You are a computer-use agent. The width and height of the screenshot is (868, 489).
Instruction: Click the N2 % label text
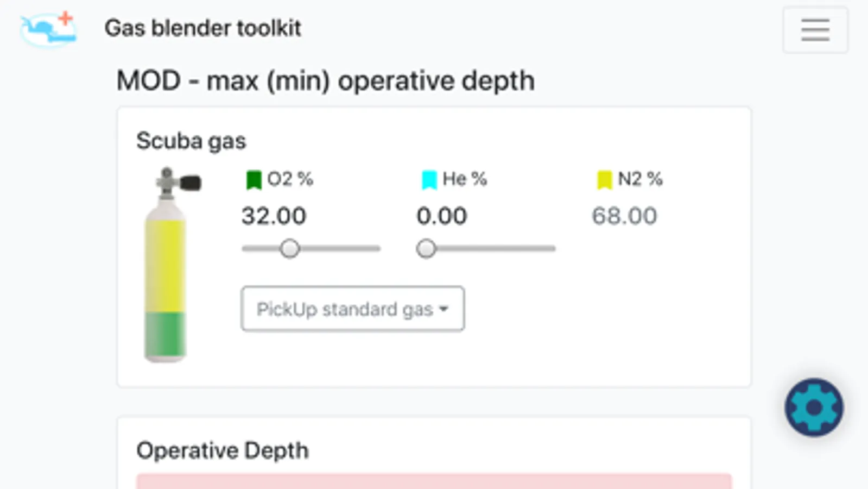(x=641, y=179)
